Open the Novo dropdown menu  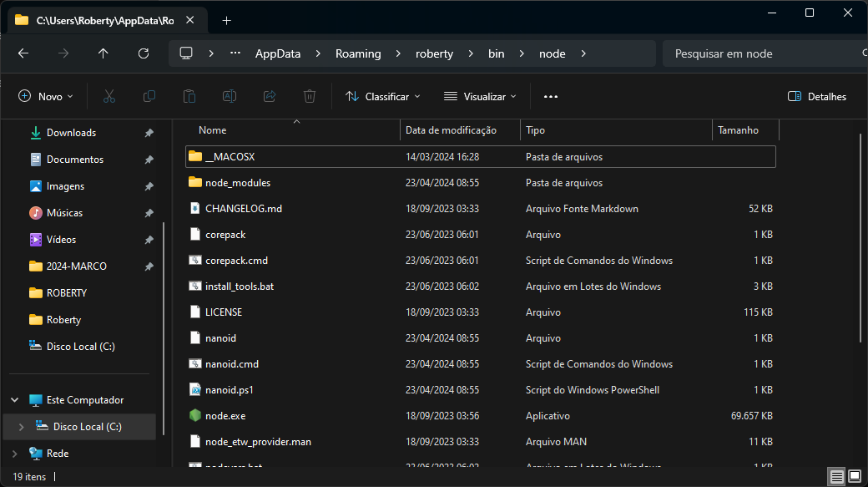(46, 97)
